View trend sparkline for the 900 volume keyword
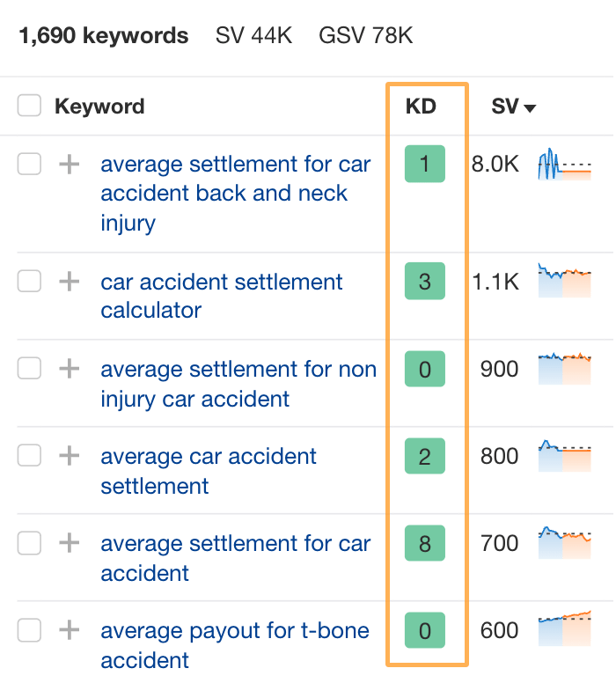616x683 pixels. [564, 368]
